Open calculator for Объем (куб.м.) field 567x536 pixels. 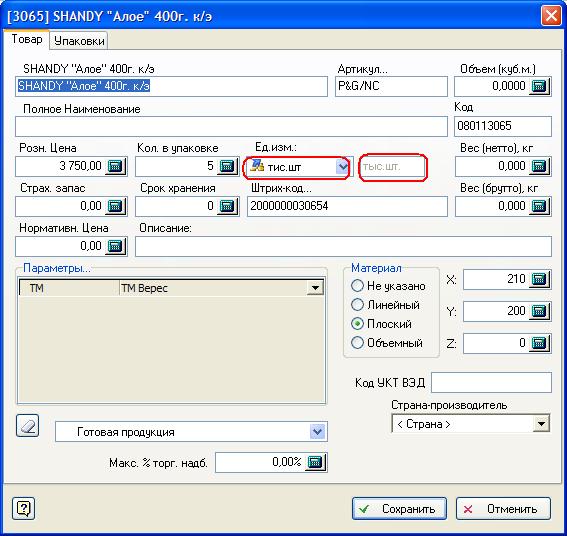[539, 86]
